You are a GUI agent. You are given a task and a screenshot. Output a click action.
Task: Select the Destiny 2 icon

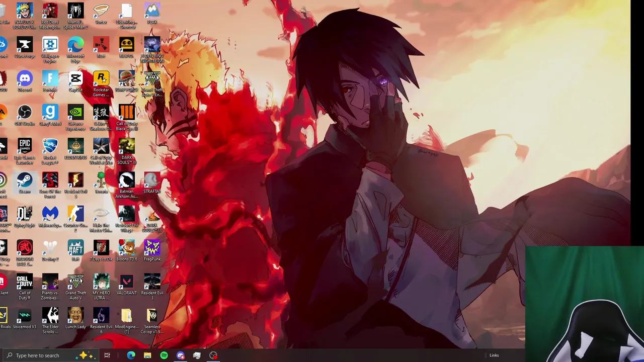coord(50,250)
